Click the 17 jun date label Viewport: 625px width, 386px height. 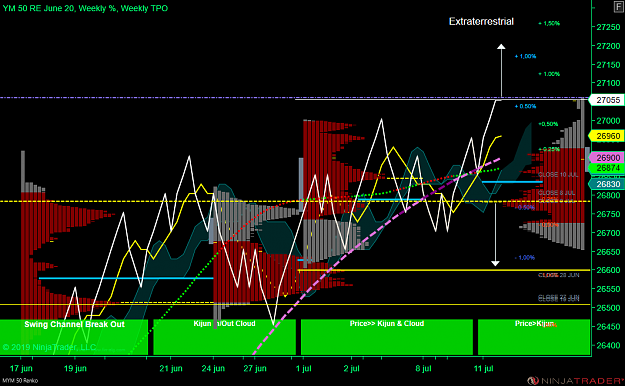point(21,368)
